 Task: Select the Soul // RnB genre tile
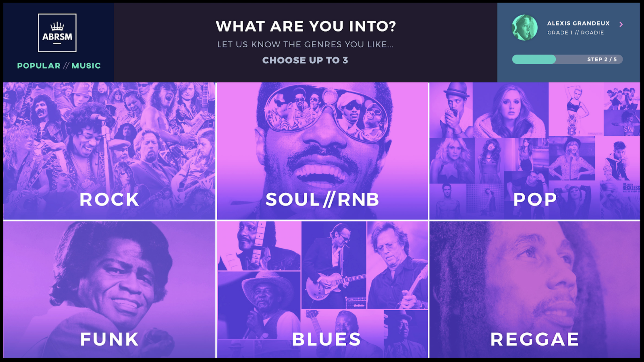(x=322, y=151)
